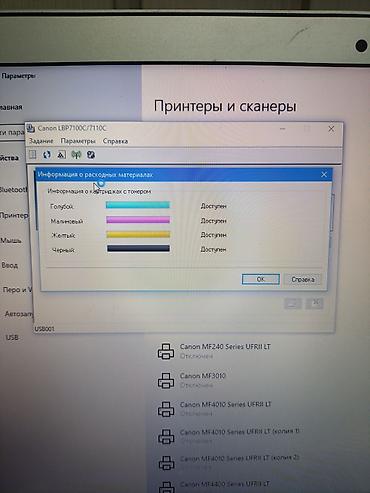Click Доступен status in the Малиновый row
The height and width of the screenshot is (493, 370).
[213, 221]
